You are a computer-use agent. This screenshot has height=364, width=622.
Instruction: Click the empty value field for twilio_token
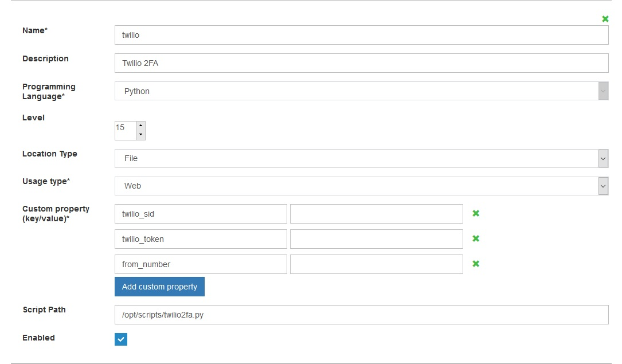coord(376,239)
